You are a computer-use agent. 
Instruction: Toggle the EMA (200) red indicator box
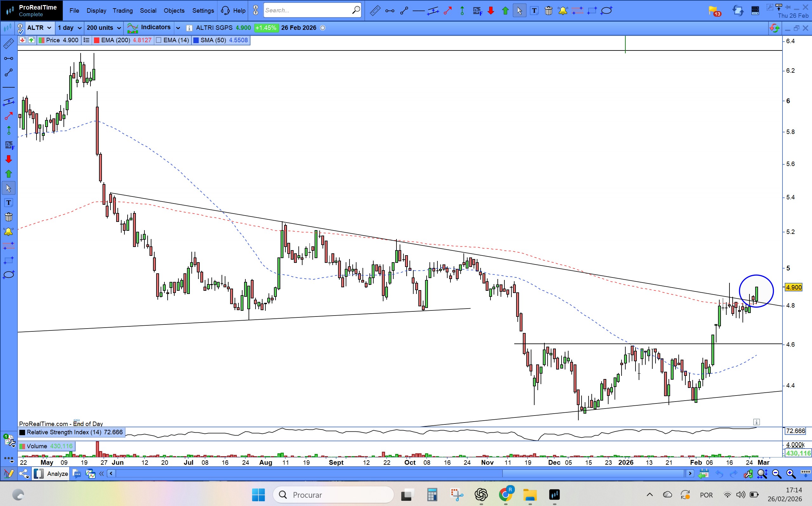[97, 40]
